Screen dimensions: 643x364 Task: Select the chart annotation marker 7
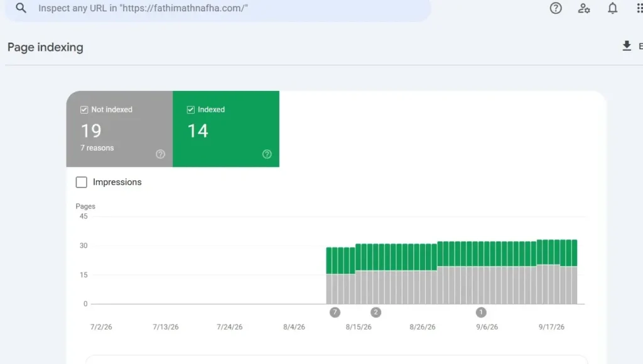click(335, 313)
